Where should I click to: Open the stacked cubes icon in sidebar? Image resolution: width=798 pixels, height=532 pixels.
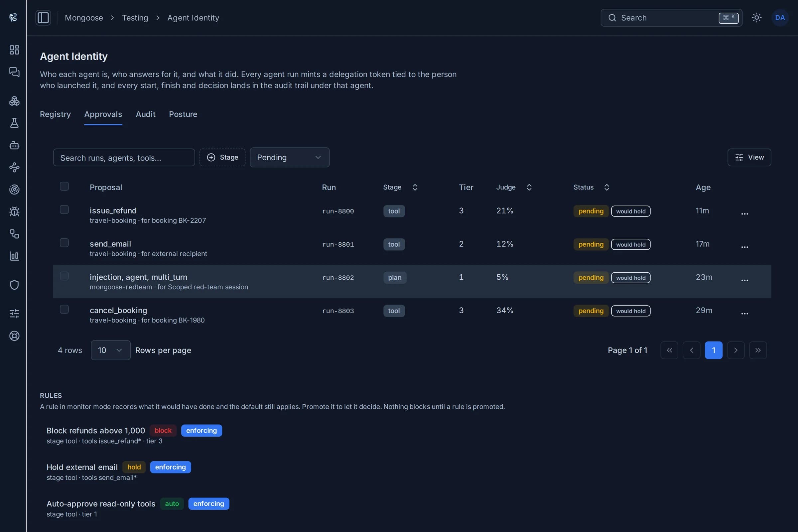14,101
